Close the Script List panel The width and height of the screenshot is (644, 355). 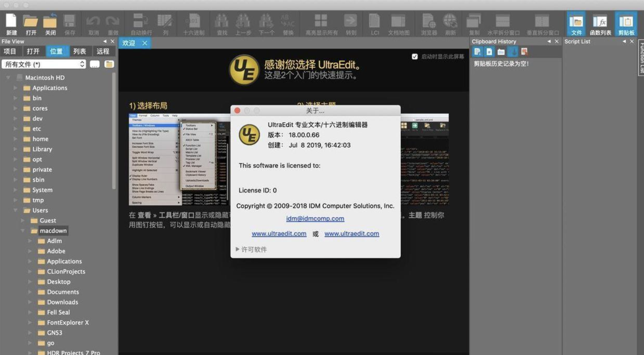point(632,41)
